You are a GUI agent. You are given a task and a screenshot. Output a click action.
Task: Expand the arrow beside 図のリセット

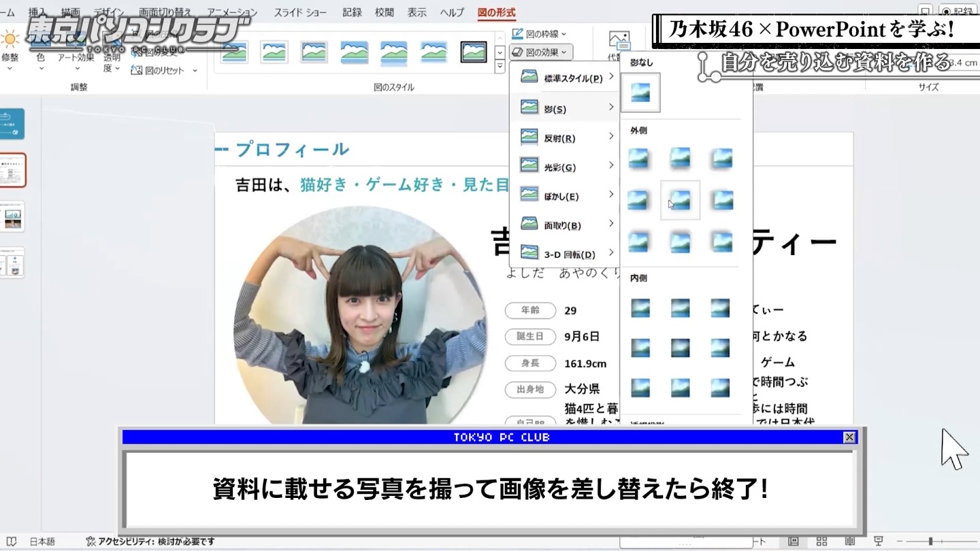coord(195,70)
